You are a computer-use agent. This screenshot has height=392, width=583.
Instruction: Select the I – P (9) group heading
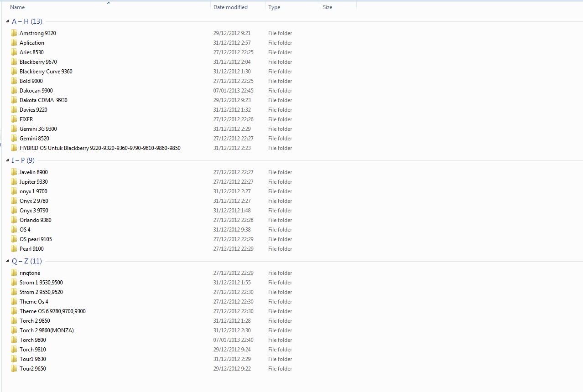point(23,160)
